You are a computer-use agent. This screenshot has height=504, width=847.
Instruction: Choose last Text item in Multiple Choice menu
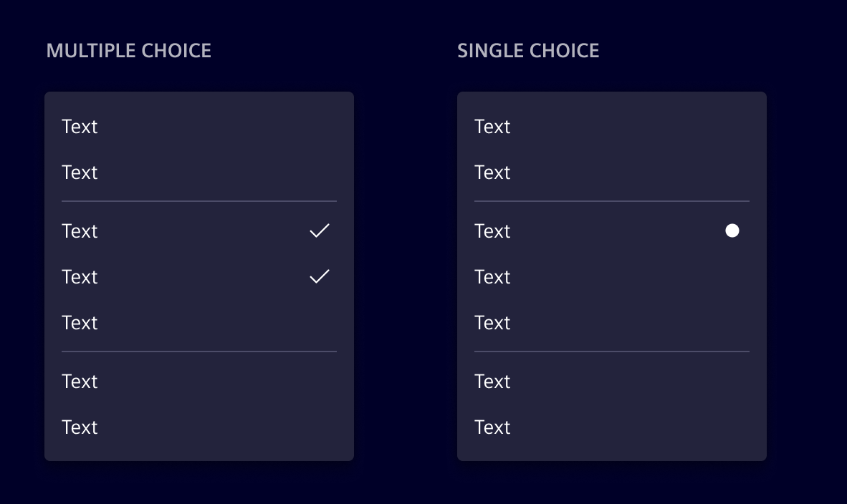point(80,427)
